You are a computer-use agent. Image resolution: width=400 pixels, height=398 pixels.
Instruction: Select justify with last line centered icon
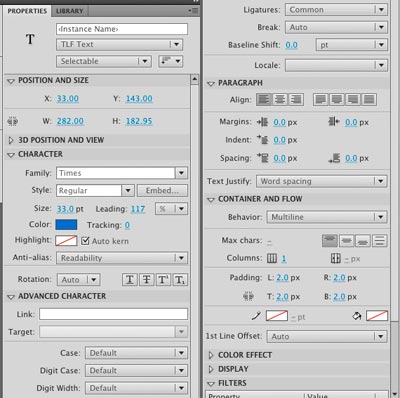click(x=337, y=99)
